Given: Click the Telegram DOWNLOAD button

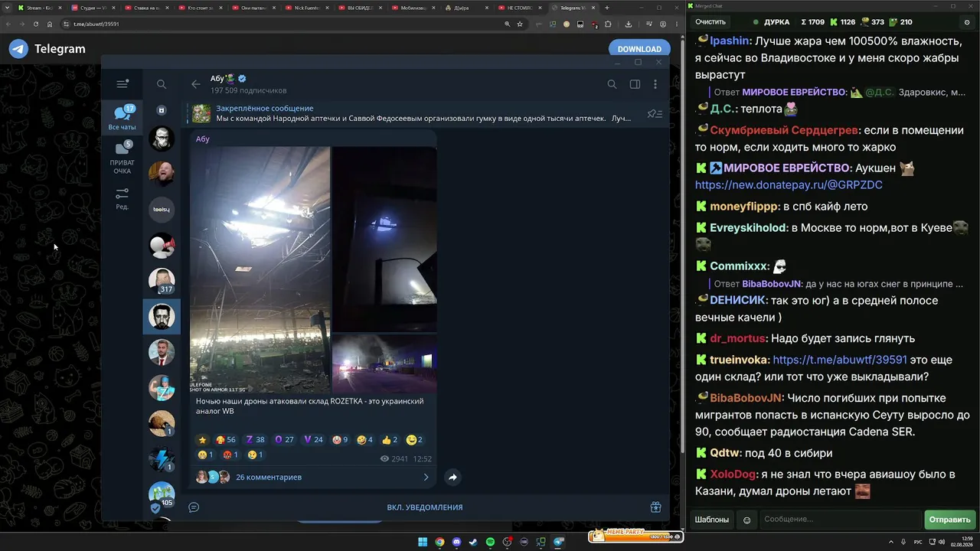Looking at the screenshot, I should pos(639,49).
